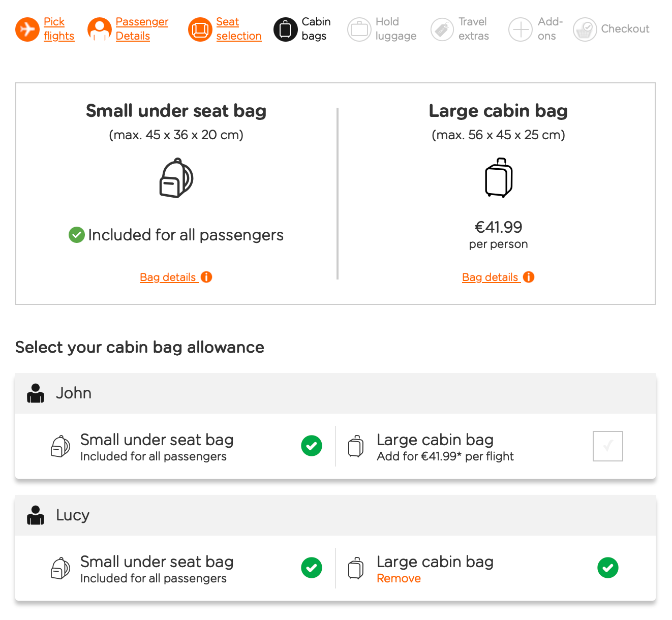Remove Lucy's large cabin bag
The image size is (672, 620).
[x=399, y=578]
